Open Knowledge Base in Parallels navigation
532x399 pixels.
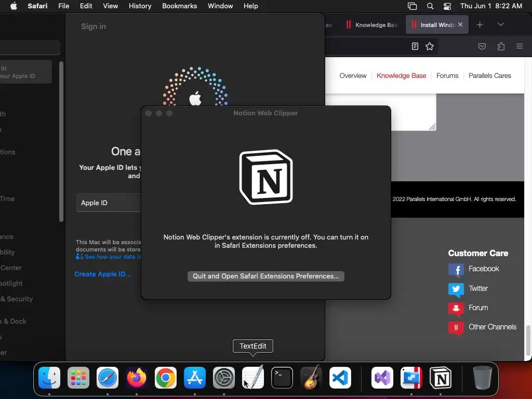(x=402, y=76)
